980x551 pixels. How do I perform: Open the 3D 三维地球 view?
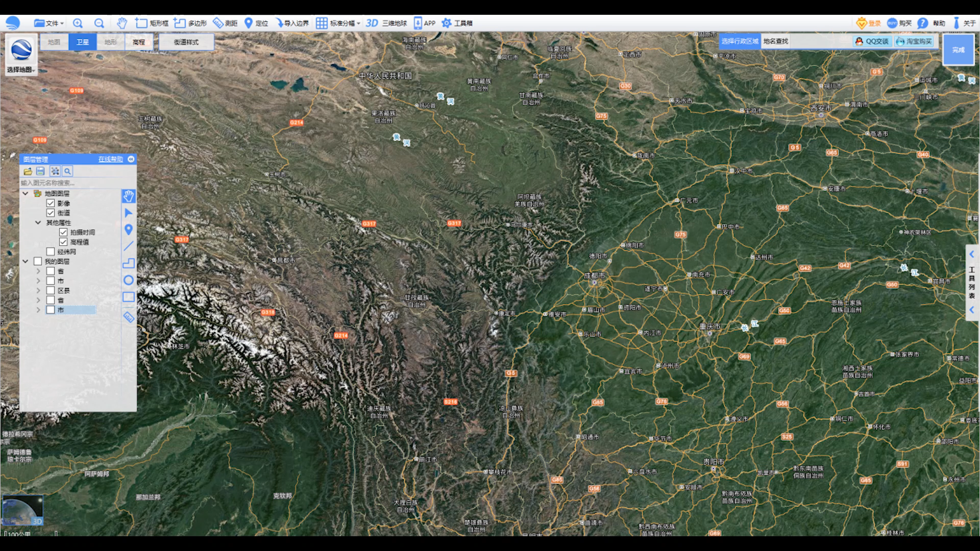click(386, 23)
